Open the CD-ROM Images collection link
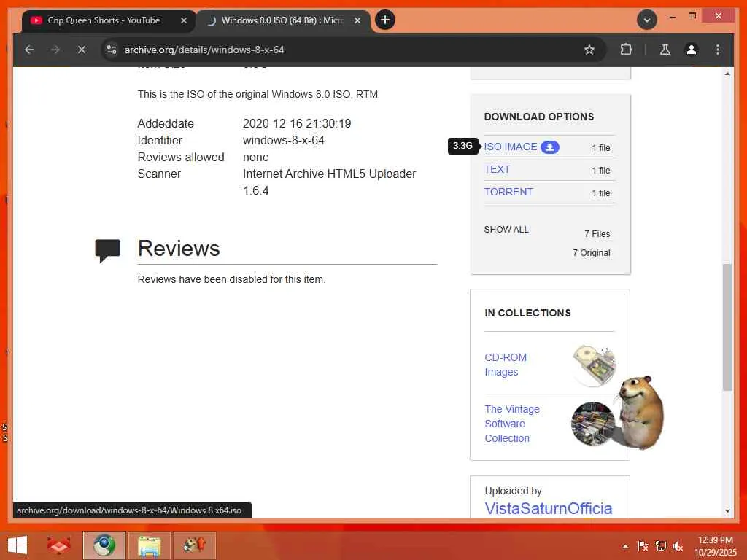Image resolution: width=747 pixels, height=560 pixels. coord(506,365)
